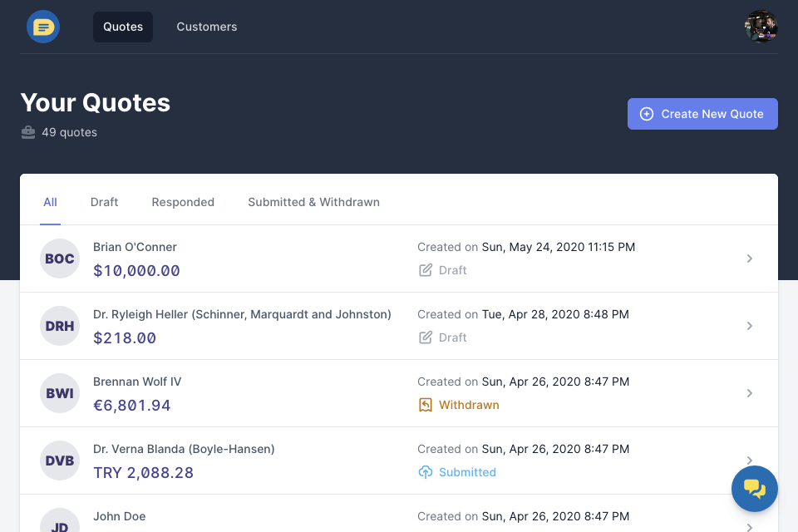Click the DRH initials avatar
798x532 pixels.
point(60,326)
